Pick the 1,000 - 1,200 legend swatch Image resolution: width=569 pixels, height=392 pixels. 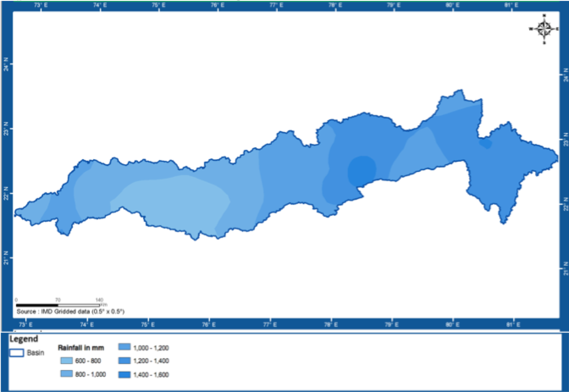tap(124, 347)
